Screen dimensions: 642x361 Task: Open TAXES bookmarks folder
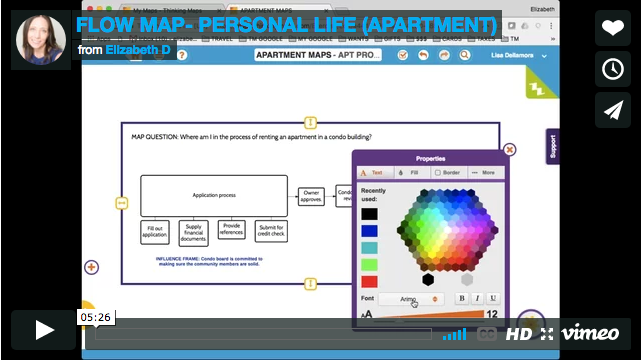coord(482,39)
